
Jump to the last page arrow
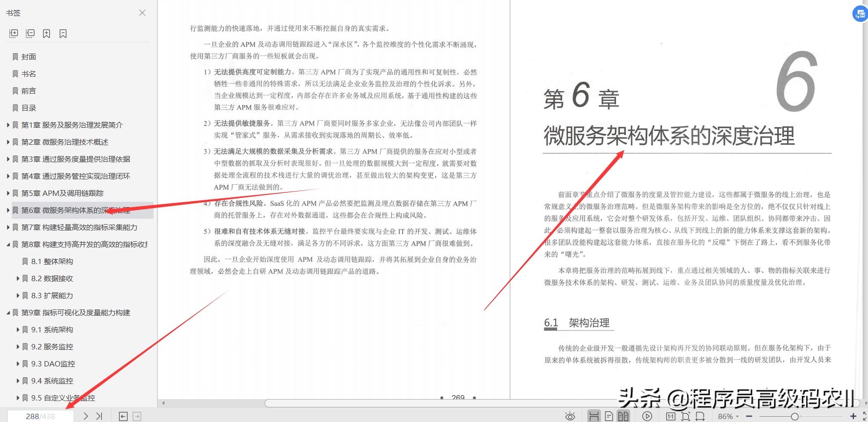click(x=99, y=416)
